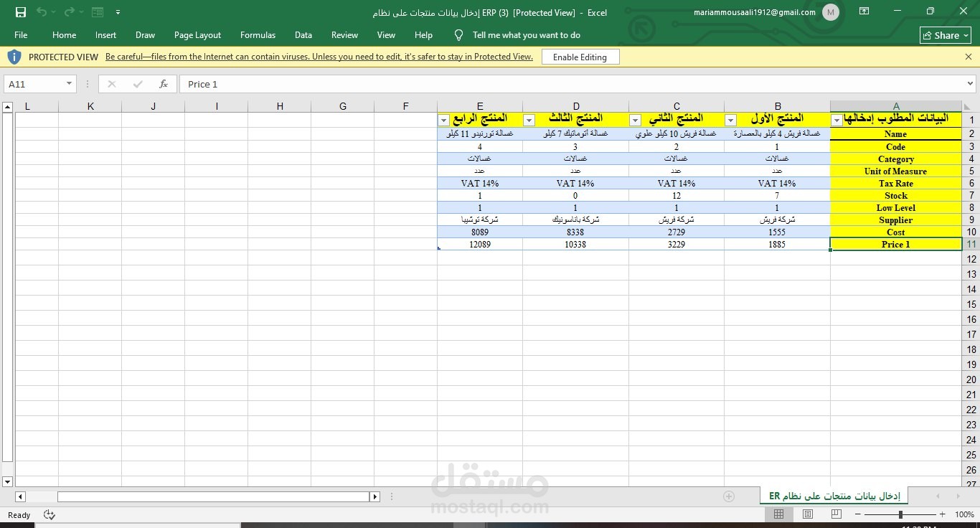Click the touch/mouse mode icon in title bar
Image resolution: width=980 pixels, height=528 pixels.
tap(98, 12)
